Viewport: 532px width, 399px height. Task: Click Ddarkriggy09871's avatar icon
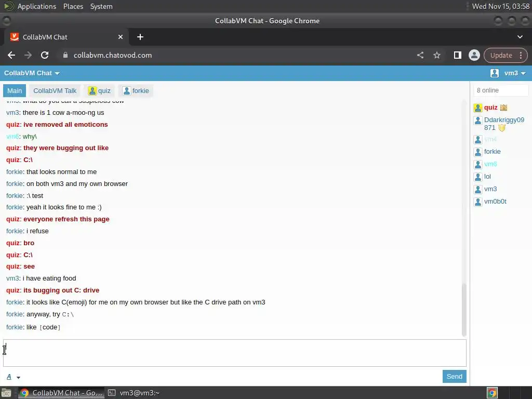478,121
